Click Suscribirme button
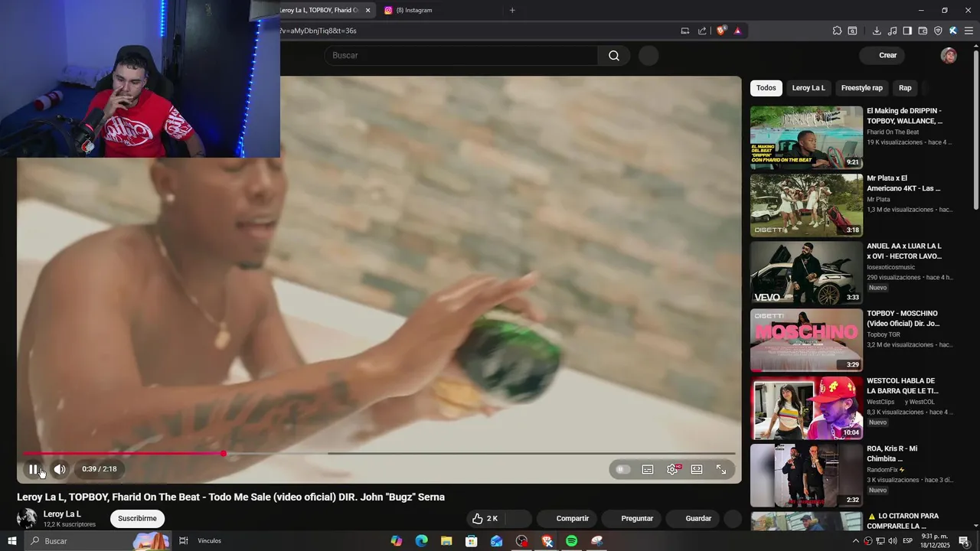 point(137,518)
